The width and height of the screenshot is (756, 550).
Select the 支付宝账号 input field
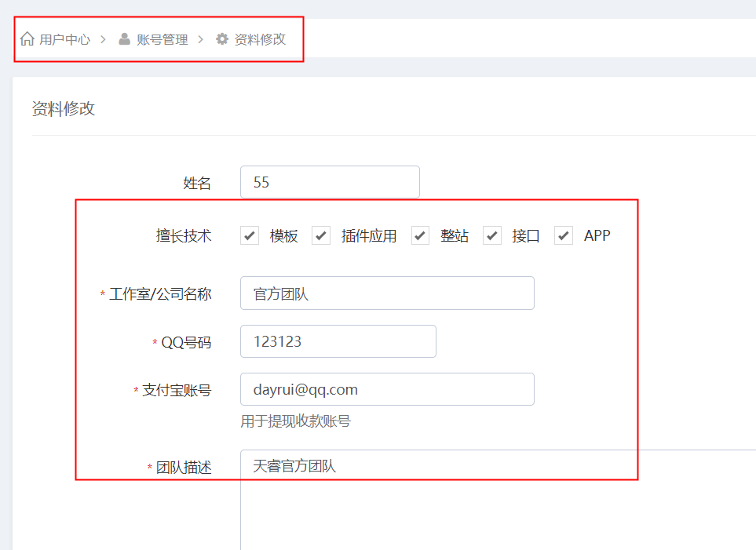point(387,389)
